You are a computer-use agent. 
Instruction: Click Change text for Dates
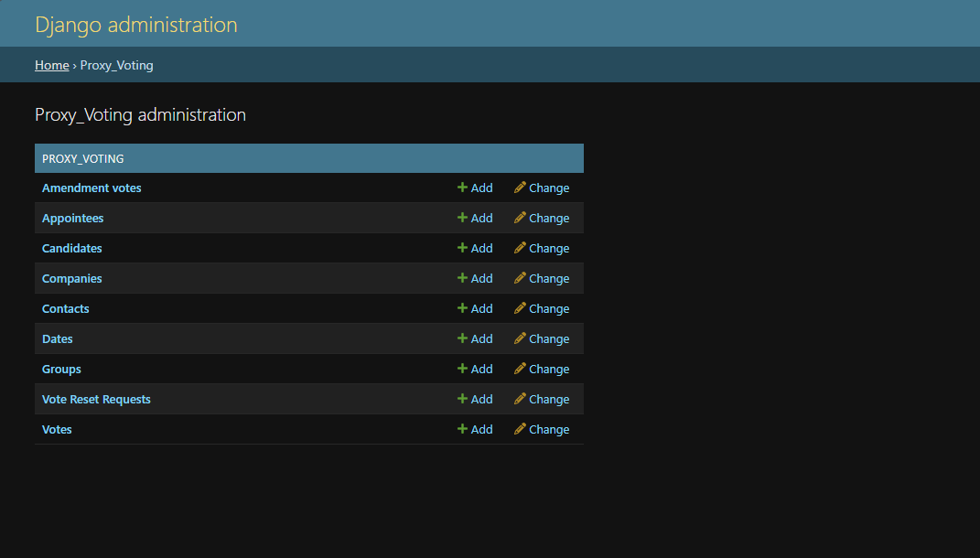click(549, 338)
